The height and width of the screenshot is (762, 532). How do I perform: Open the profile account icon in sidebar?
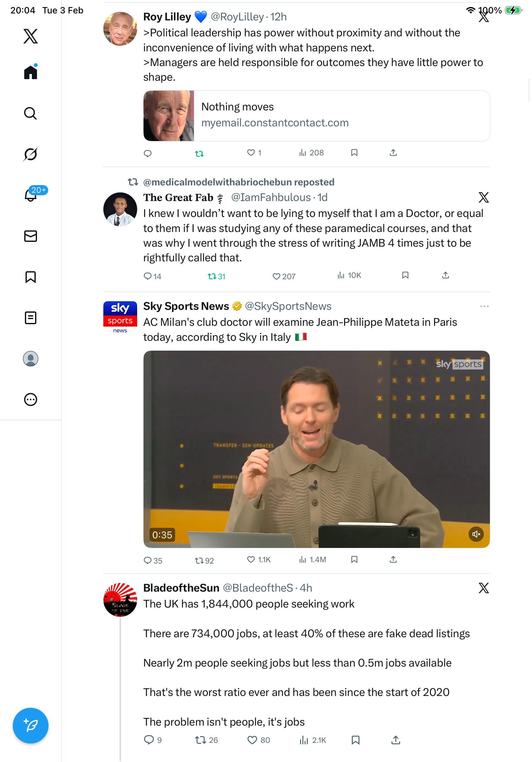(x=31, y=358)
